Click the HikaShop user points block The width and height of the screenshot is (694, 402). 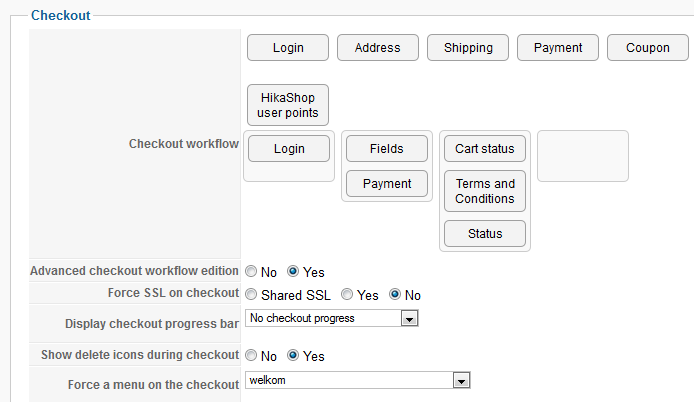click(288, 104)
